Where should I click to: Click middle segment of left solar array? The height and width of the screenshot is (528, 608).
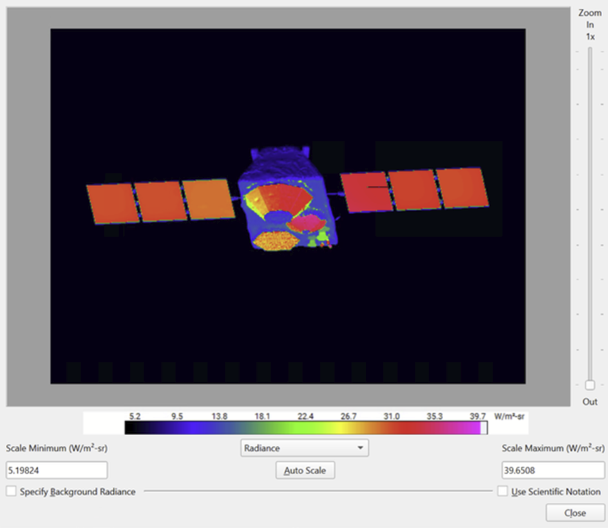156,201
